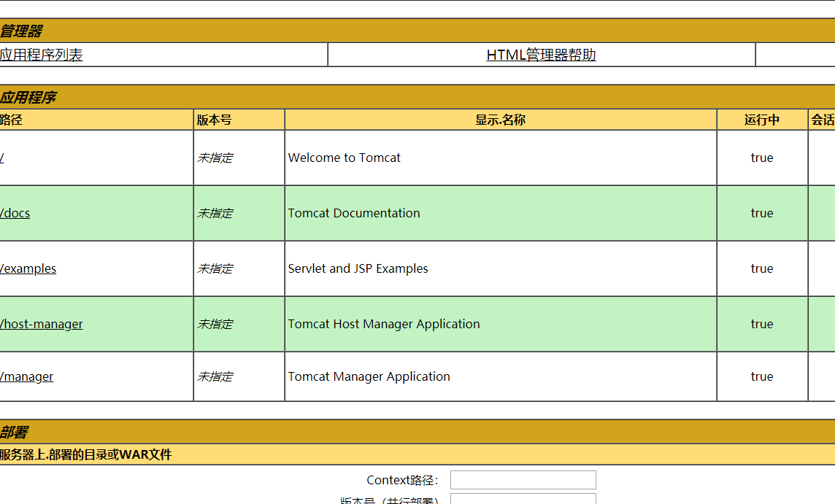Select the Tomcat Documentation cell
Screen dimensions: 835x504
[501, 213]
